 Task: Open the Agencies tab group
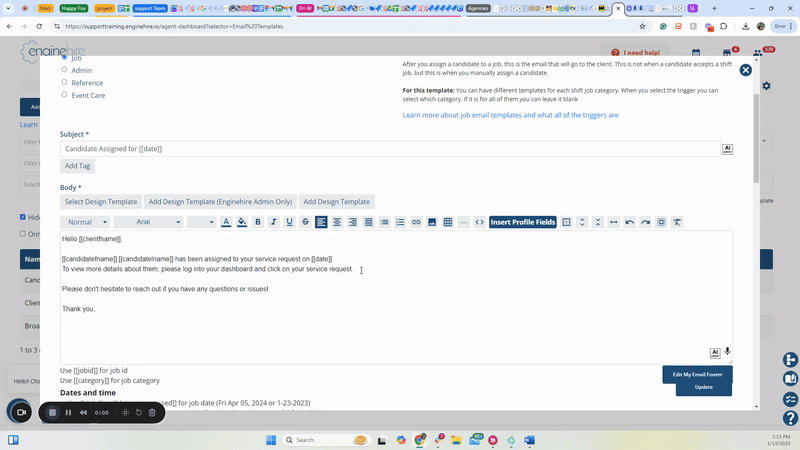(478, 8)
